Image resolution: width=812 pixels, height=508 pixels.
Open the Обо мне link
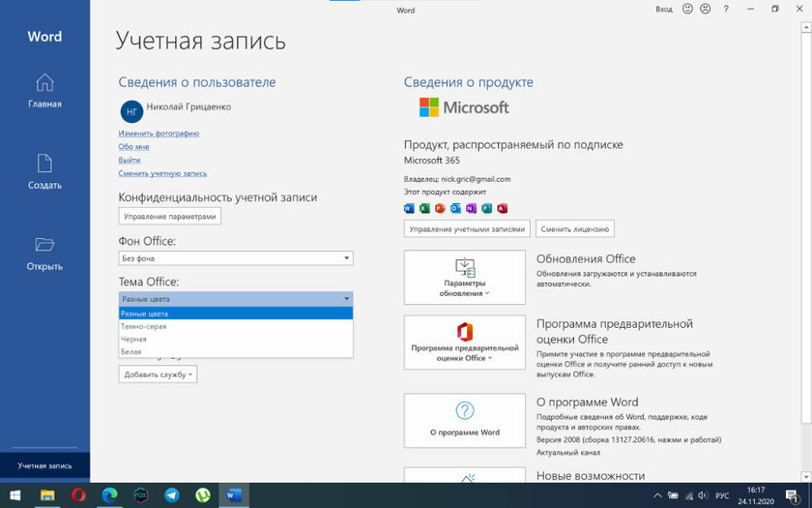133,147
